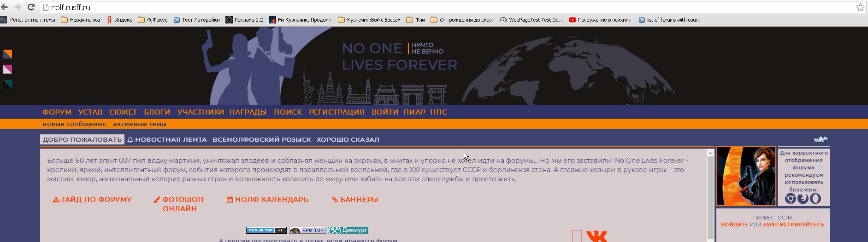The height and width of the screenshot is (242, 868).
Task: Vote via the RPG TOP banner
Action: [x=307, y=230]
